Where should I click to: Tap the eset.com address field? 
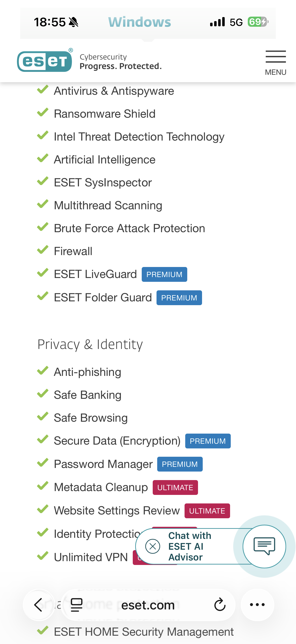pyautogui.click(x=148, y=605)
